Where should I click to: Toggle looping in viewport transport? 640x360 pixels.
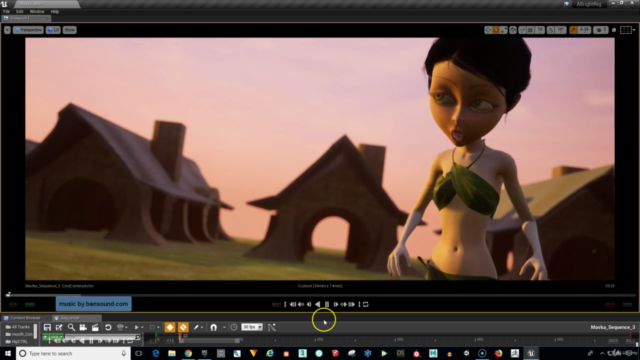tap(366, 304)
